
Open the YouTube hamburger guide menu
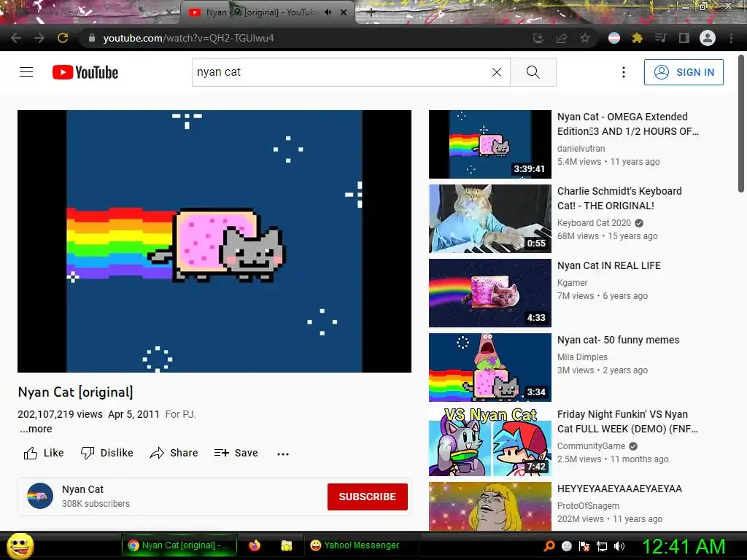tap(26, 72)
